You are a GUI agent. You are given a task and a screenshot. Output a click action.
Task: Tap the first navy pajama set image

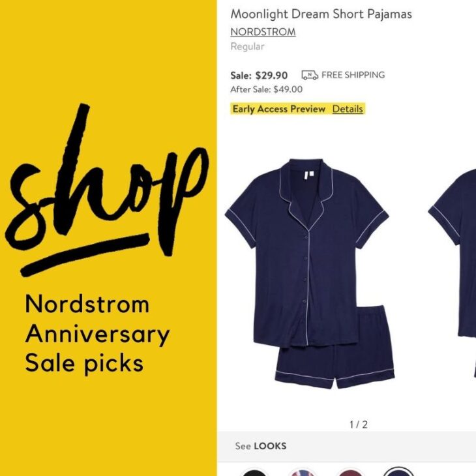tap(310, 273)
